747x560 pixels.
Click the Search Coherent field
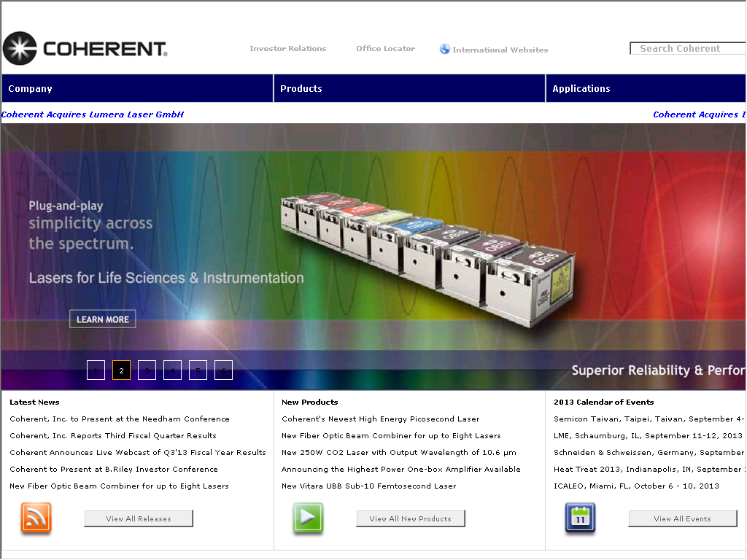[x=688, y=49]
